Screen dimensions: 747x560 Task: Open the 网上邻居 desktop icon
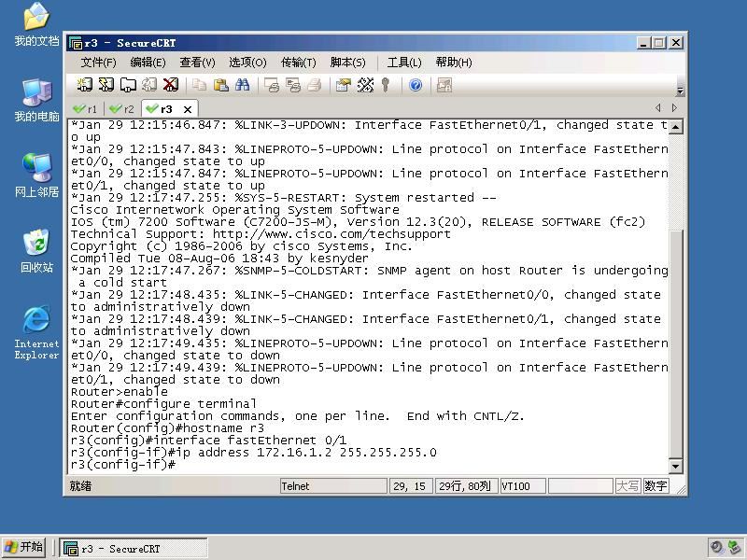(x=36, y=175)
